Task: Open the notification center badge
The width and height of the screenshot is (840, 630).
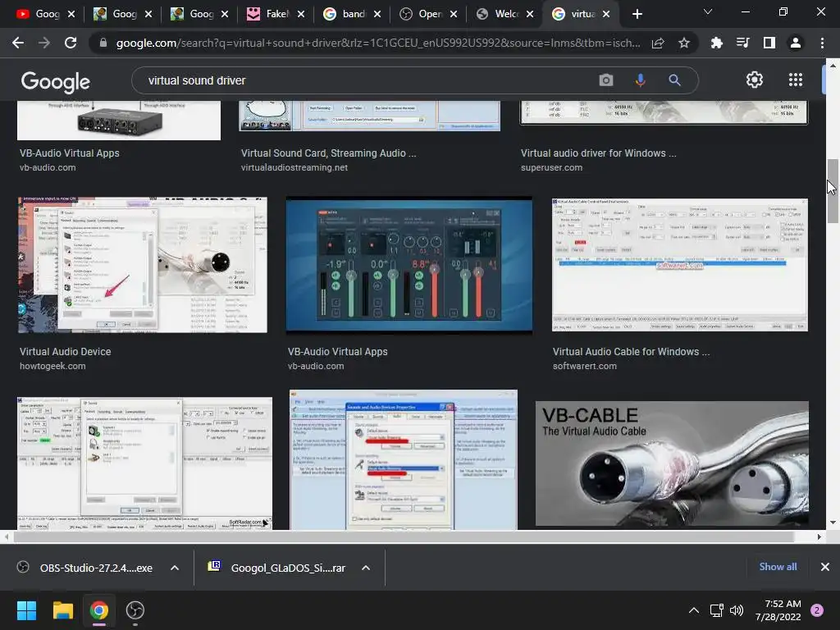Action: (x=817, y=610)
